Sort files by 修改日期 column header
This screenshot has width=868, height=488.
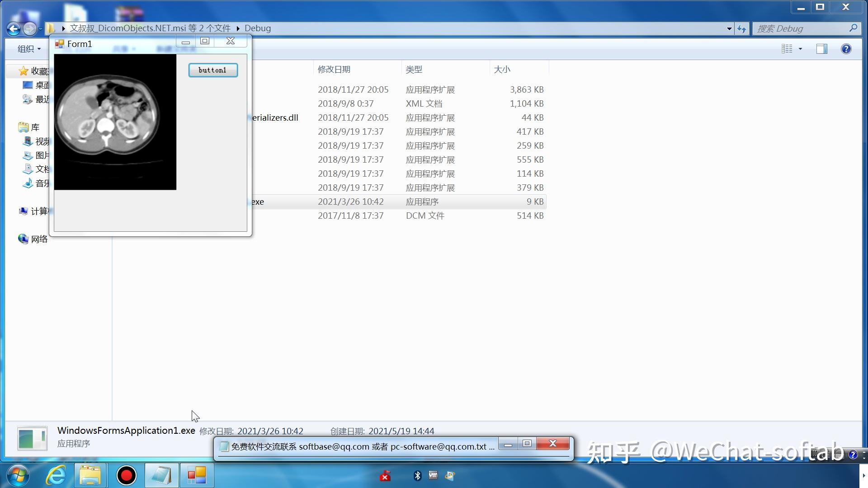pyautogui.click(x=334, y=70)
